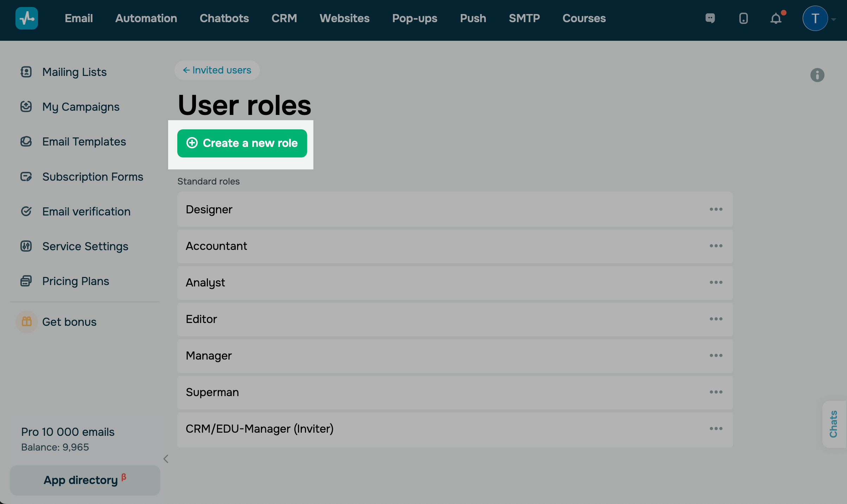
Task: Open the chat messages icon in header
Action: 710,18
